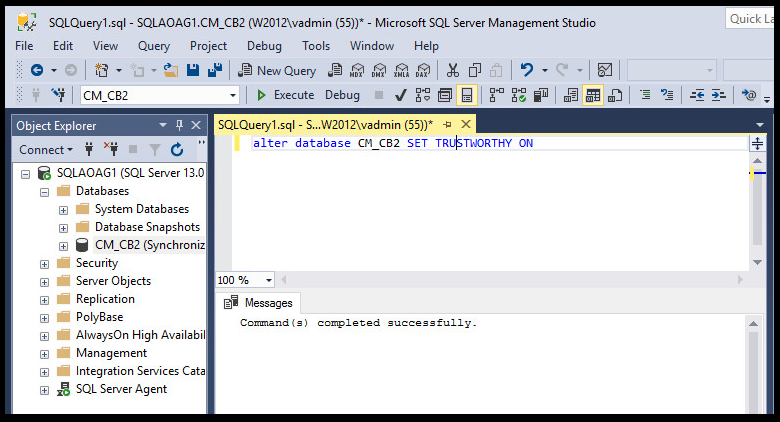
Task: Click the MDX query icon
Action: 357,70
